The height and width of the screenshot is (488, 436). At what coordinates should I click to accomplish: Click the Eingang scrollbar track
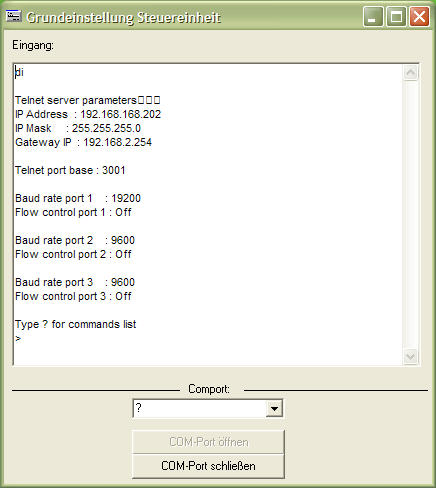point(411,215)
